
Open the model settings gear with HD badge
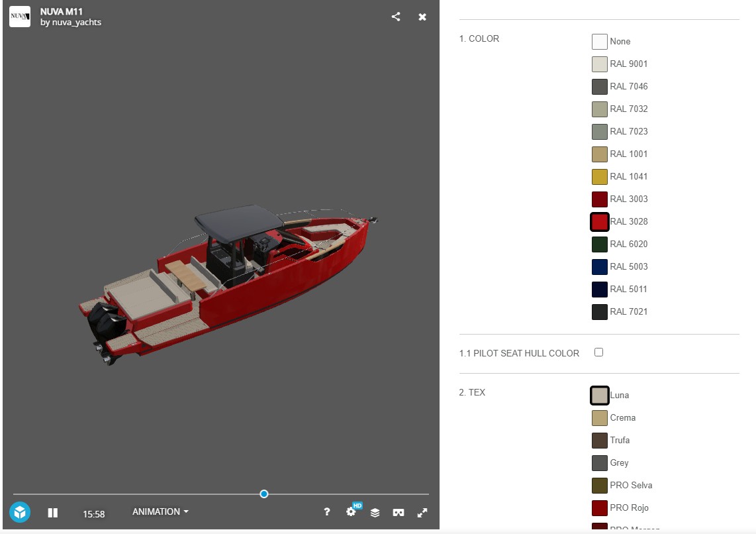(x=351, y=511)
